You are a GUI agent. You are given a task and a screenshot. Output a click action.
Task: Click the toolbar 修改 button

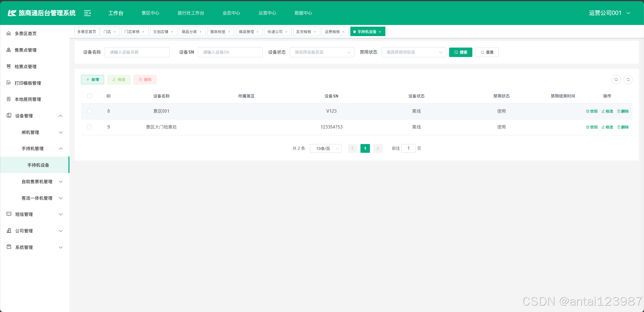pyautogui.click(x=119, y=80)
